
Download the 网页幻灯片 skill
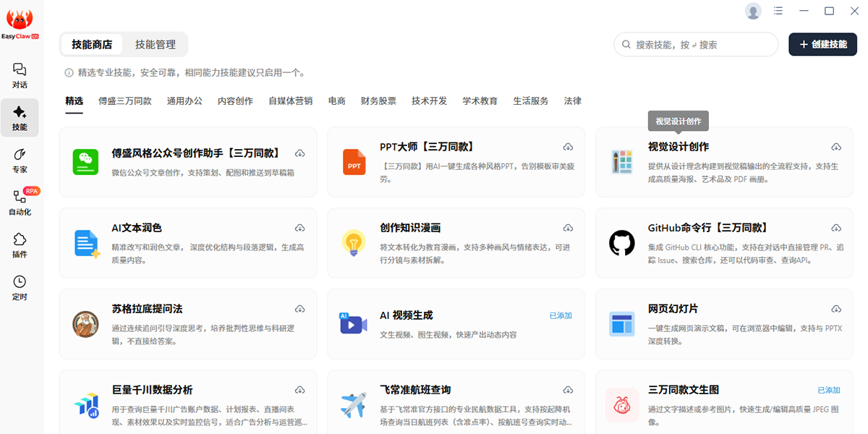[836, 309]
